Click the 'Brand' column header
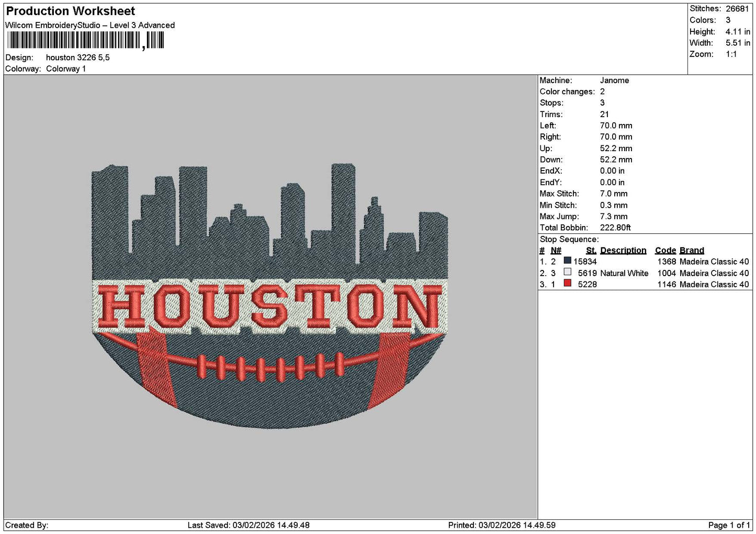The image size is (756, 534). pyautogui.click(x=692, y=251)
